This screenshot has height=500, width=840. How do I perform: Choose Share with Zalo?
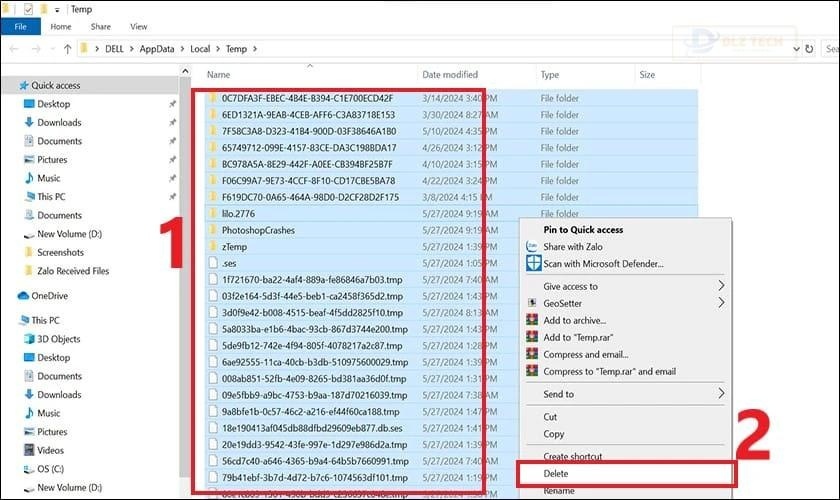573,247
